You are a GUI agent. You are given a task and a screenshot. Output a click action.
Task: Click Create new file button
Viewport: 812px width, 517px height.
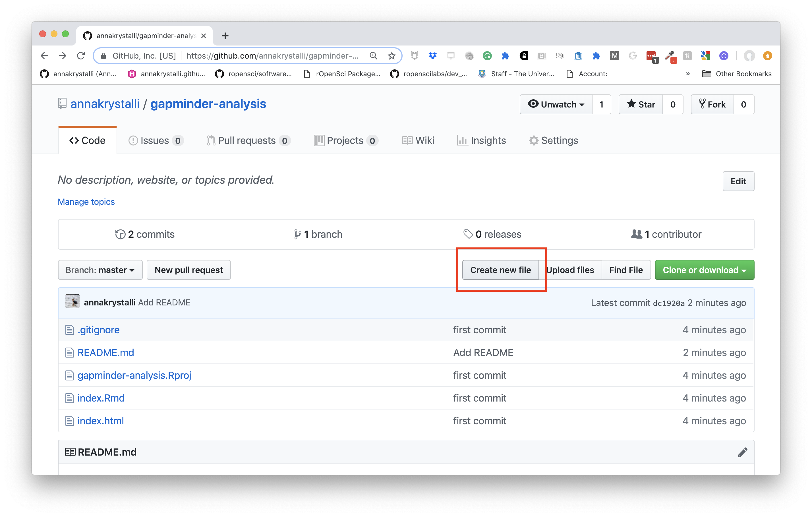(500, 270)
